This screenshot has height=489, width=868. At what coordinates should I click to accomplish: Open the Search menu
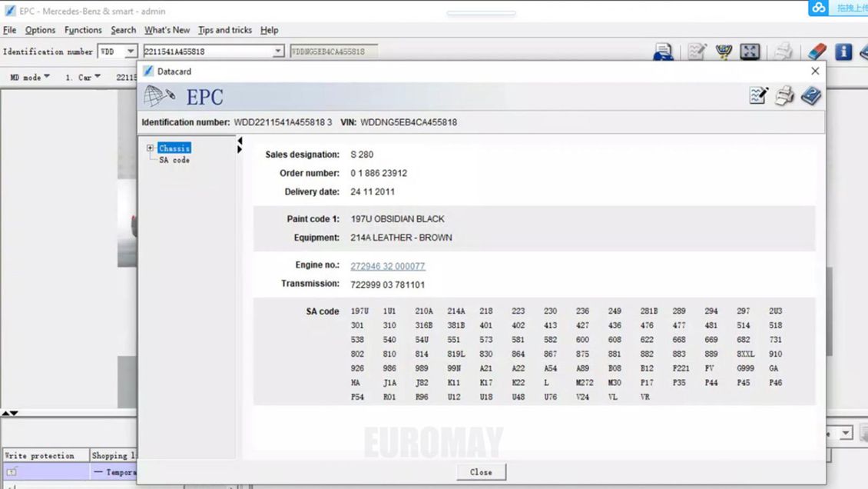(x=123, y=30)
